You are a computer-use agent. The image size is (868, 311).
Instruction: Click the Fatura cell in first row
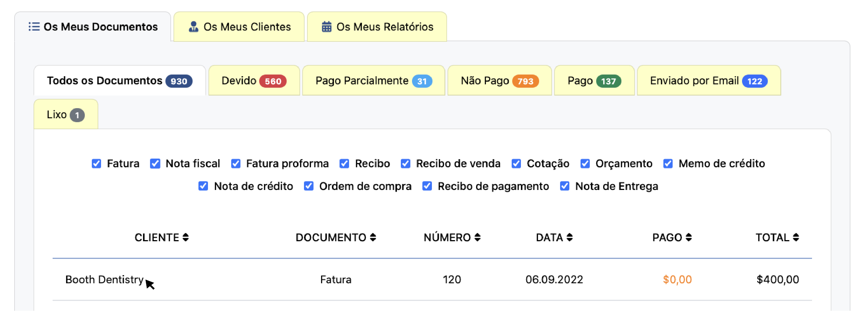click(336, 280)
